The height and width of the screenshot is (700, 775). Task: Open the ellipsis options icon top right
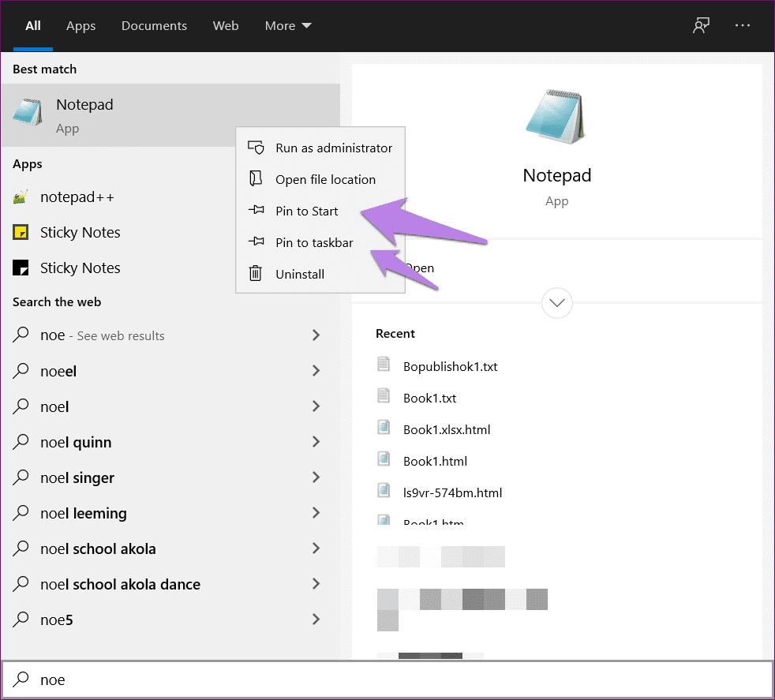[742, 25]
